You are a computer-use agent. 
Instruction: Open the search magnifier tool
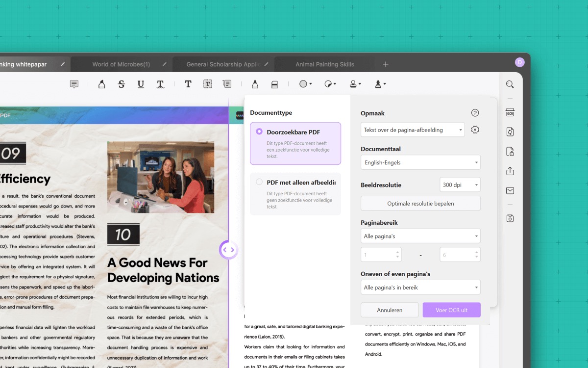coord(510,84)
